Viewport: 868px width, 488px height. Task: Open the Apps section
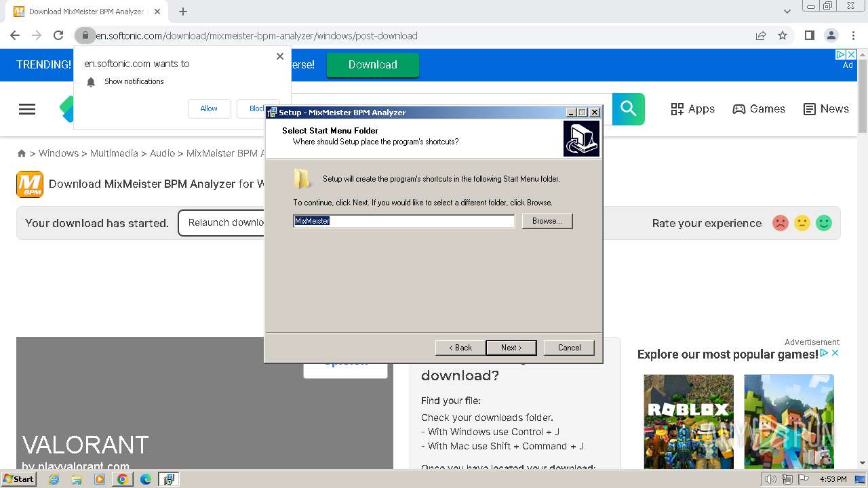click(x=692, y=109)
